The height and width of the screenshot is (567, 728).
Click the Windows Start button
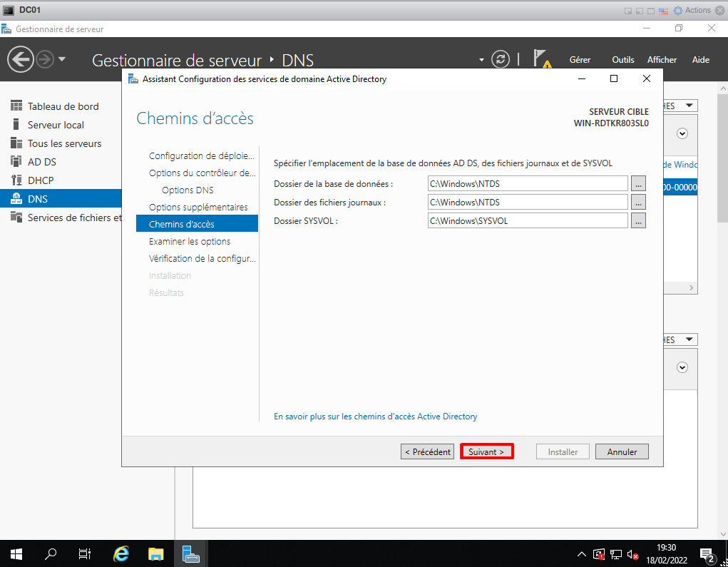[x=16, y=553]
